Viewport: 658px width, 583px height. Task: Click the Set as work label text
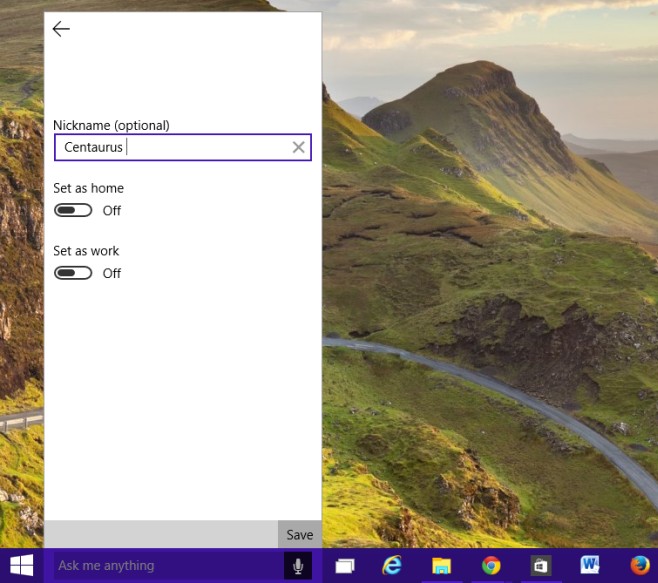pos(86,251)
